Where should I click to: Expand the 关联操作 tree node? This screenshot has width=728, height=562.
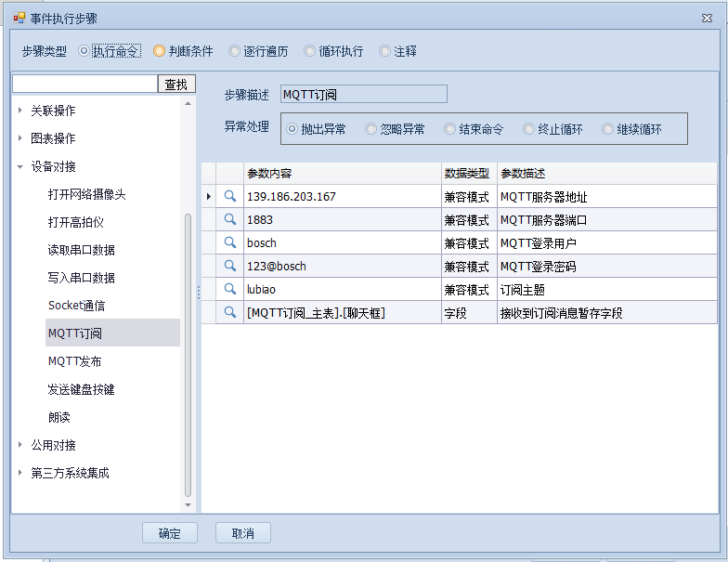(20, 111)
